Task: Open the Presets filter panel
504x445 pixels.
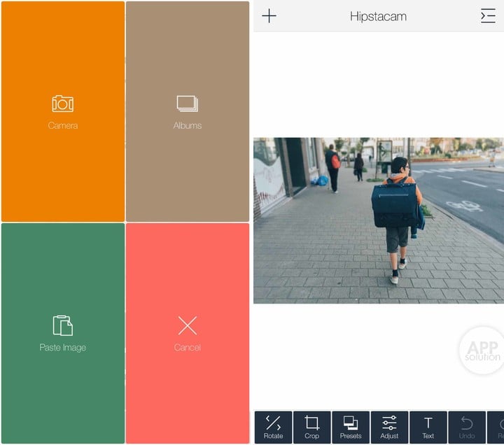Action: 351,428
